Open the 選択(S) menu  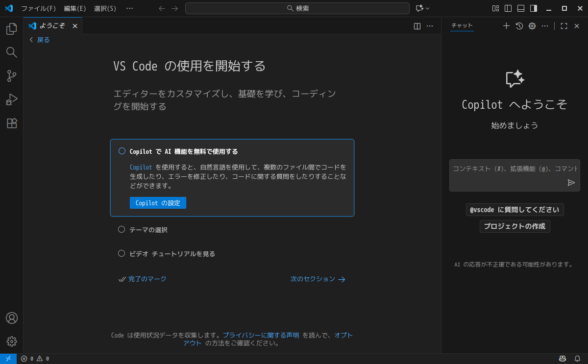point(105,8)
